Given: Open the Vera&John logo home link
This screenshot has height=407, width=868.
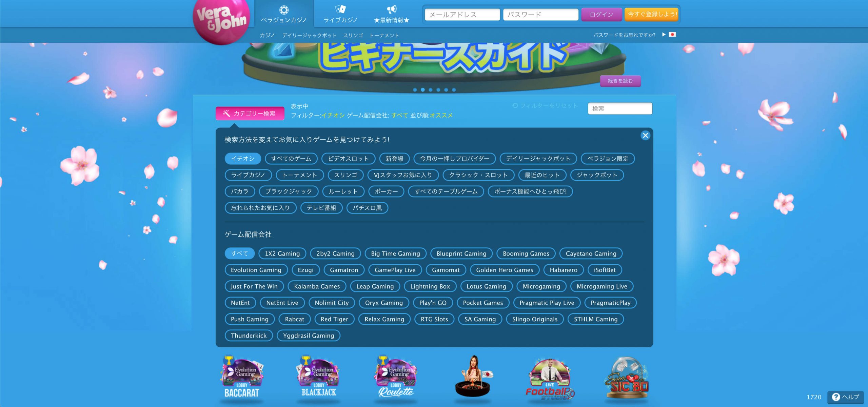Looking at the screenshot, I should coord(222,21).
